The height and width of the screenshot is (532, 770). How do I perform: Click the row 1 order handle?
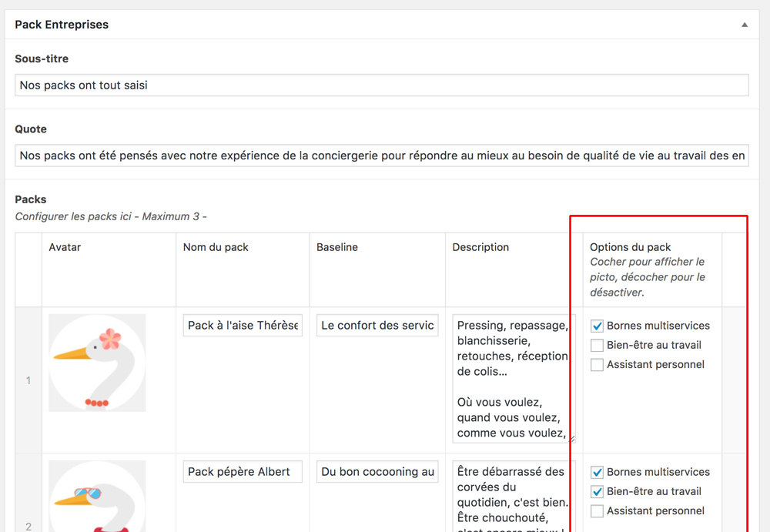click(x=28, y=380)
